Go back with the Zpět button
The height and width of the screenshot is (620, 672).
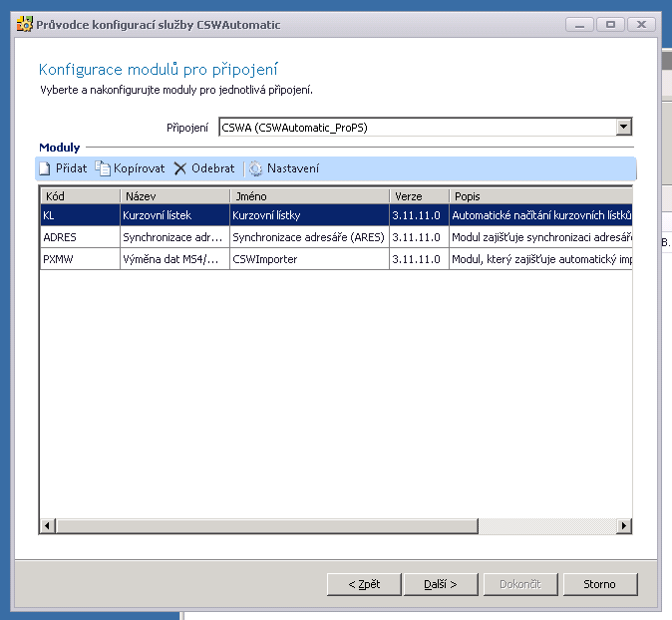[364, 584]
